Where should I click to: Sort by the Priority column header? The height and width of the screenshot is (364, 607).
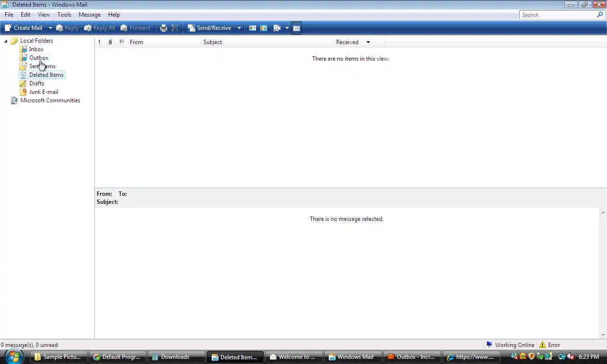coord(99,42)
